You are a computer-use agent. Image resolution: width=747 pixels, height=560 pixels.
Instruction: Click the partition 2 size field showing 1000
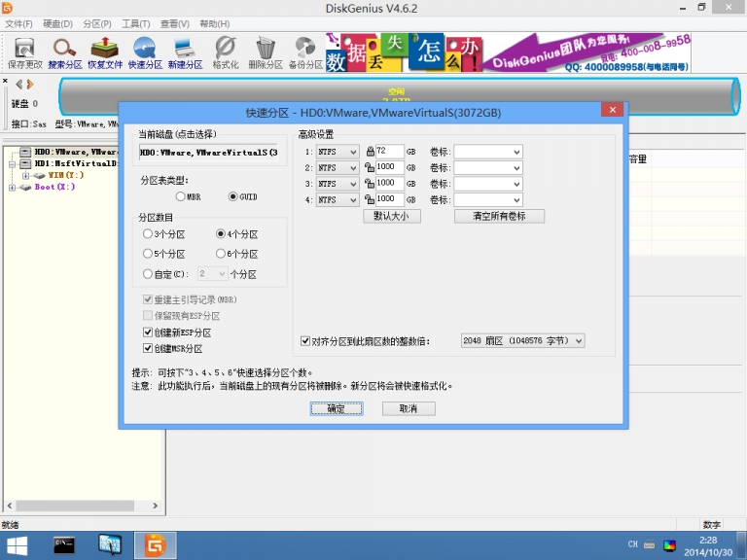tap(389, 167)
